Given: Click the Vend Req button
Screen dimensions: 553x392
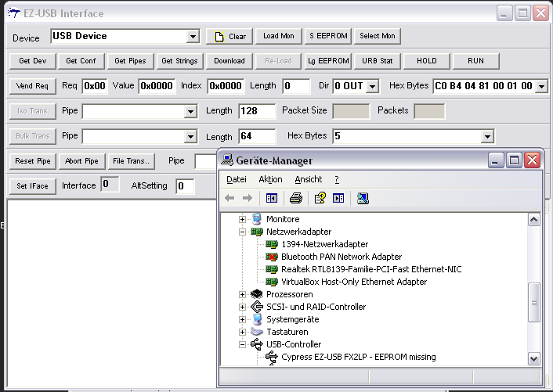Looking at the screenshot, I should pyautogui.click(x=32, y=86).
